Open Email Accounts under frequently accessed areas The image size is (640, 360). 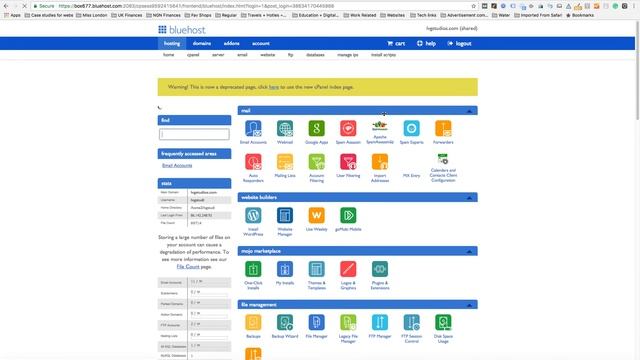(x=177, y=165)
